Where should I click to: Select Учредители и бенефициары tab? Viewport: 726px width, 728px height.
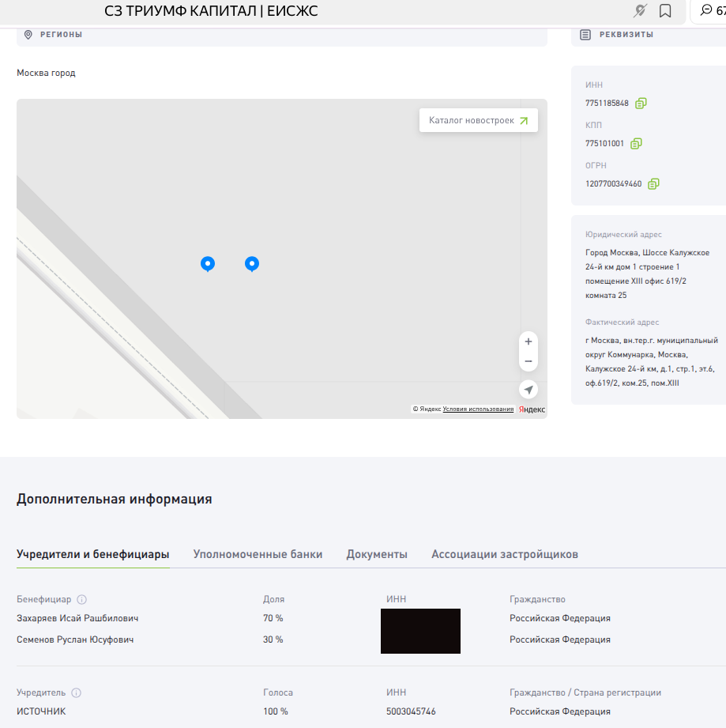click(92, 555)
